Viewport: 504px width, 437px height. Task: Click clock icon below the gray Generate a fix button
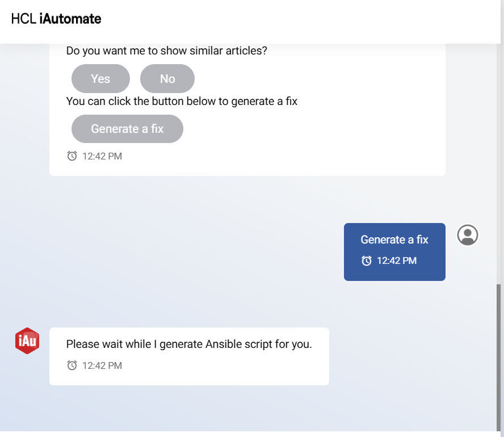point(72,156)
